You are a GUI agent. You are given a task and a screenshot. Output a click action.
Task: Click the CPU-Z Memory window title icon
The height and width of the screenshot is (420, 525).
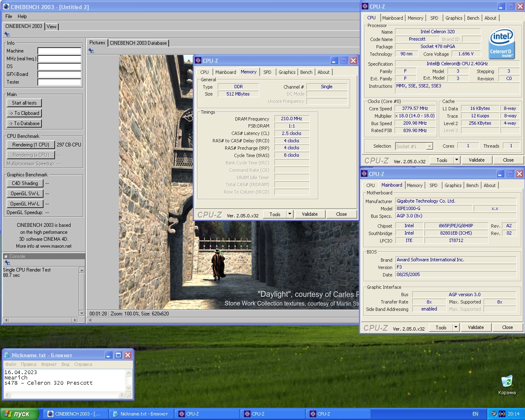coord(198,60)
